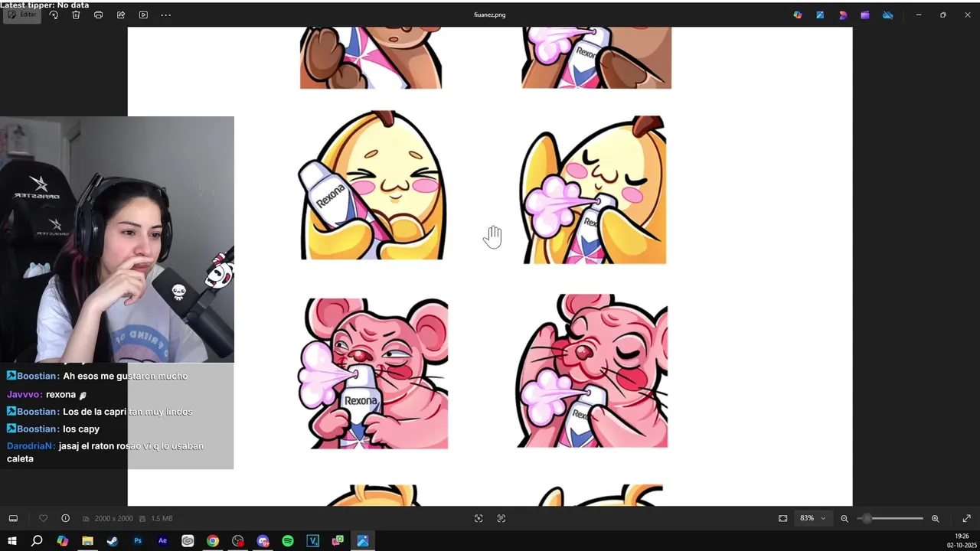Open Copilot from the Photos title bar
980x551 pixels.
pyautogui.click(x=798, y=15)
